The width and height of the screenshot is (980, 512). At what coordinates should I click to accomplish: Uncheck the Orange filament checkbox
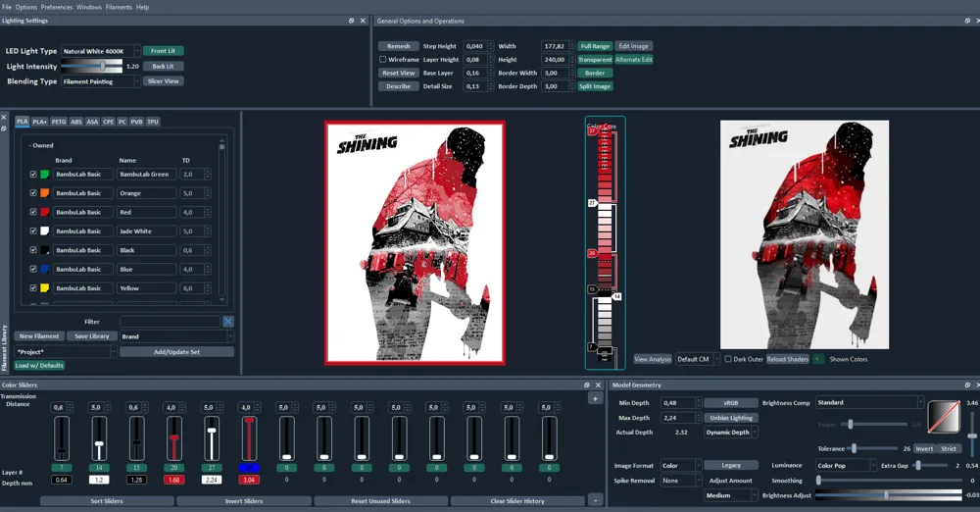(33, 193)
